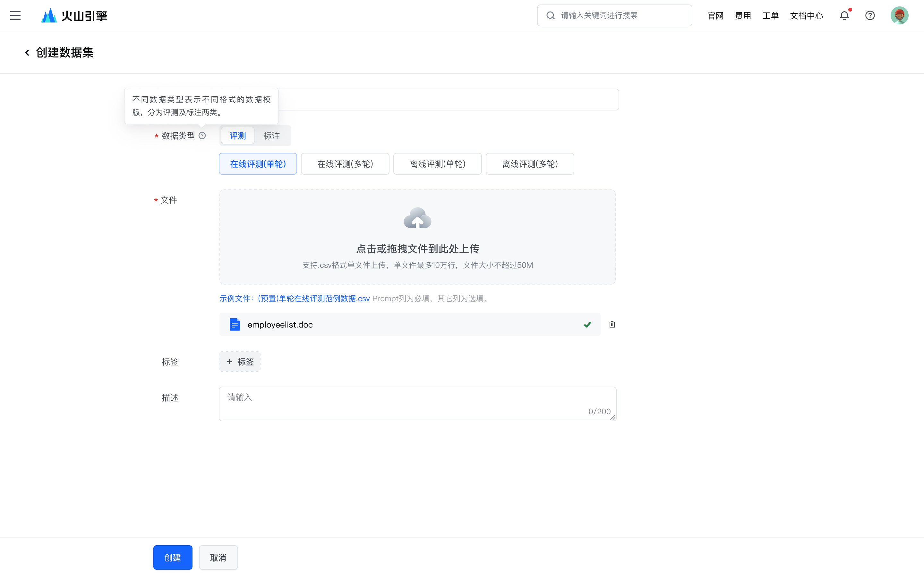Go back using the arrow beside 创建数据集
Image resolution: width=924 pixels, height=578 pixels.
27,52
